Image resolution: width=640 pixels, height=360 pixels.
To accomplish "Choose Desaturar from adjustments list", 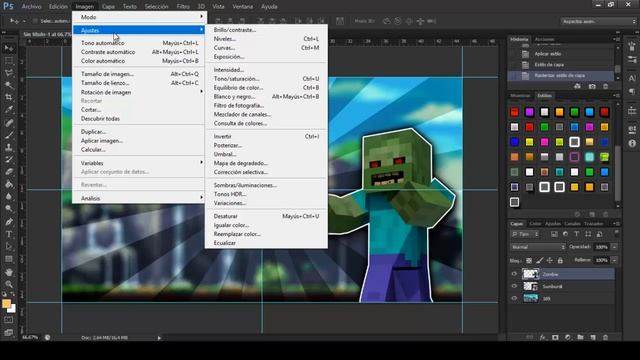I will click(x=266, y=216).
